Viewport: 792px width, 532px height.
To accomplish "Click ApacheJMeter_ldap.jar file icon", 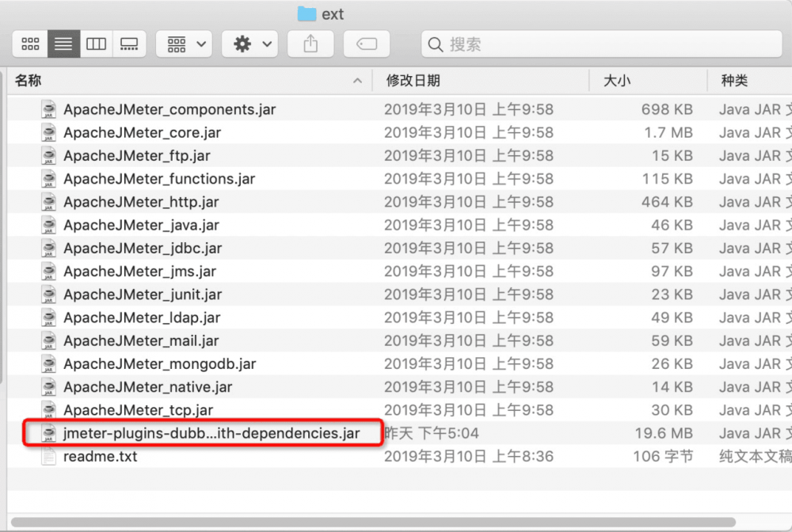I will coord(48,317).
